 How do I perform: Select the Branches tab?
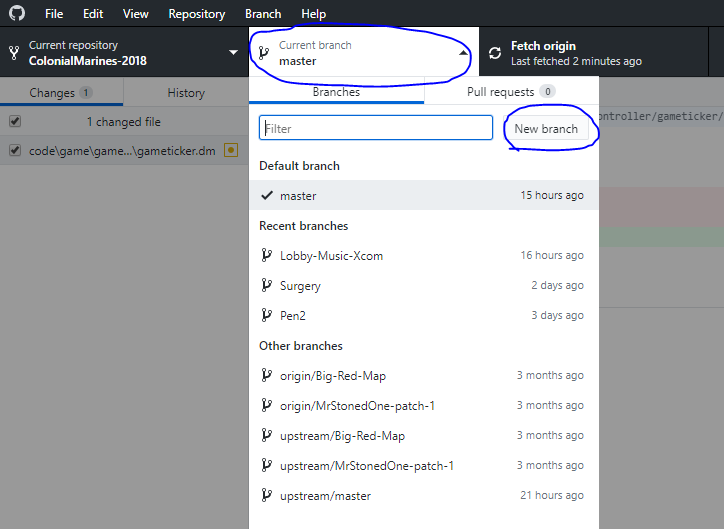click(x=336, y=91)
